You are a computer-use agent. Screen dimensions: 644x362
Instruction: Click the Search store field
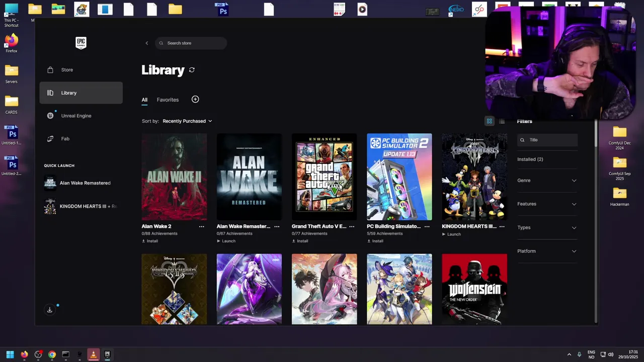(191, 43)
